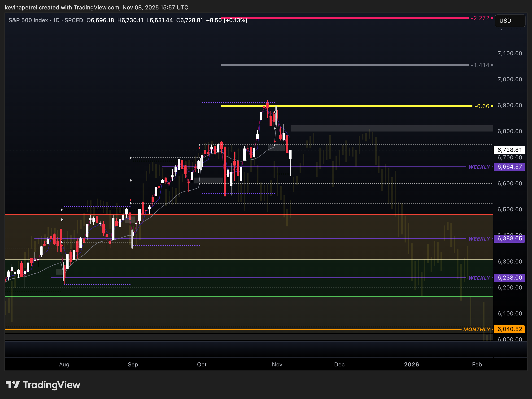The image size is (532, 399).
Task: Select the current price label 6,728.81
Action: click(509, 150)
